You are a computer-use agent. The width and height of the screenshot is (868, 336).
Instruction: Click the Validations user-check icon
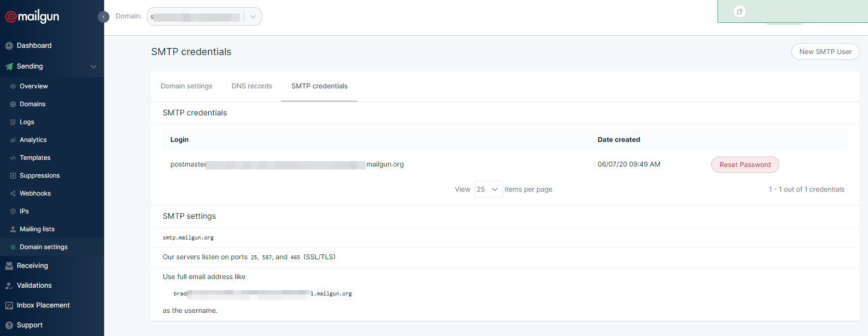pyautogui.click(x=9, y=286)
